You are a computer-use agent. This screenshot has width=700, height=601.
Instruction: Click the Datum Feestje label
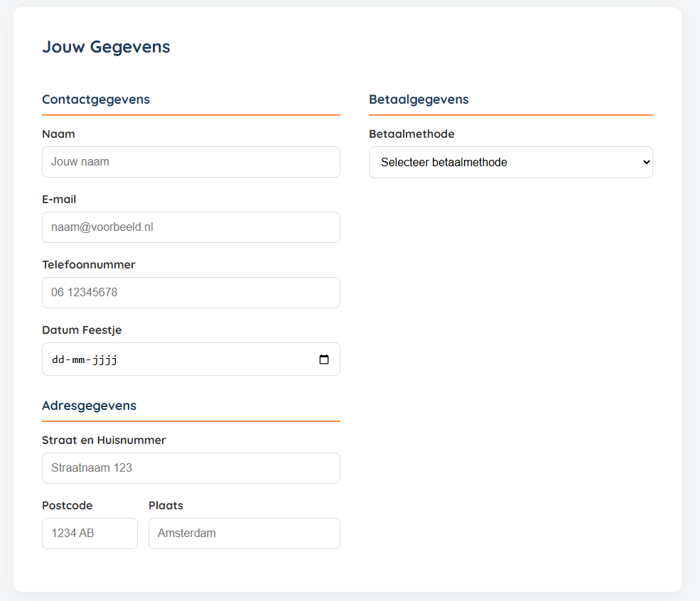pyautogui.click(x=82, y=330)
